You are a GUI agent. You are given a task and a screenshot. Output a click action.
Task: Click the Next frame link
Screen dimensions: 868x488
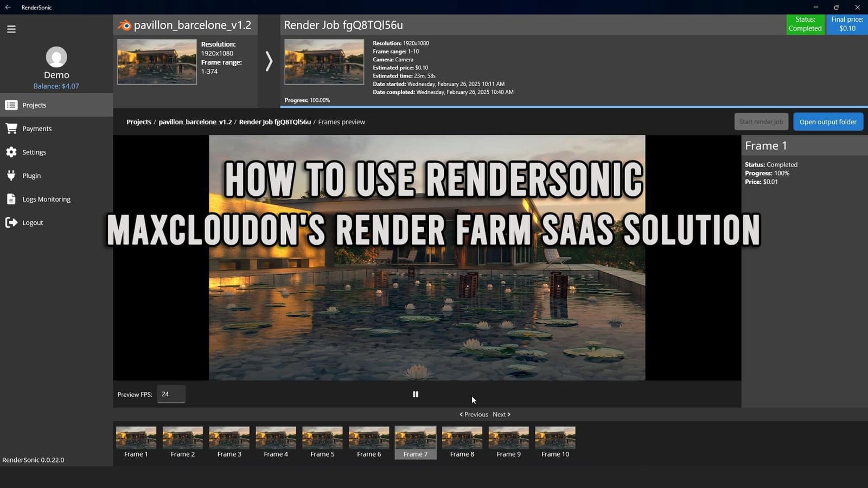502,414
